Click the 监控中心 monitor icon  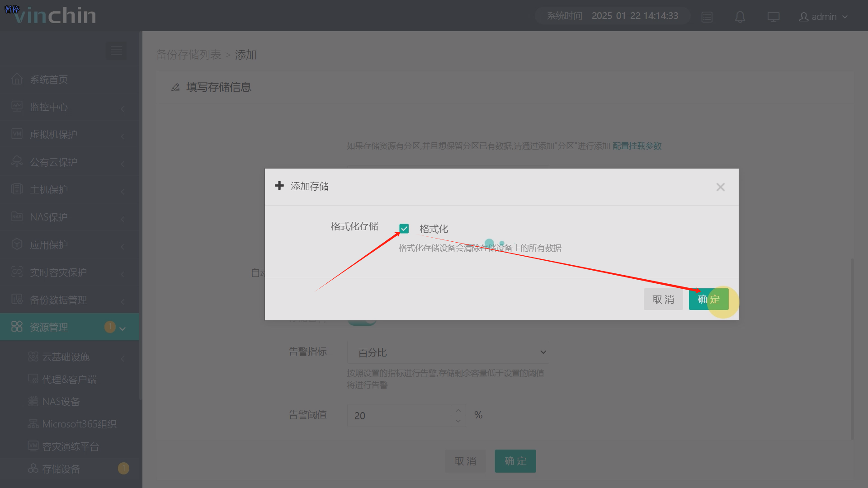click(x=17, y=107)
